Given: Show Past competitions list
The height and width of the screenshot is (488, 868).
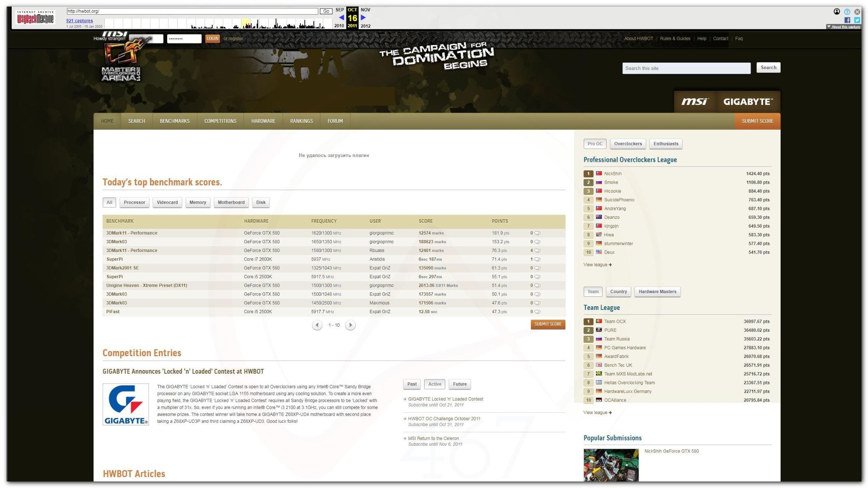Looking at the screenshot, I should pyautogui.click(x=412, y=384).
